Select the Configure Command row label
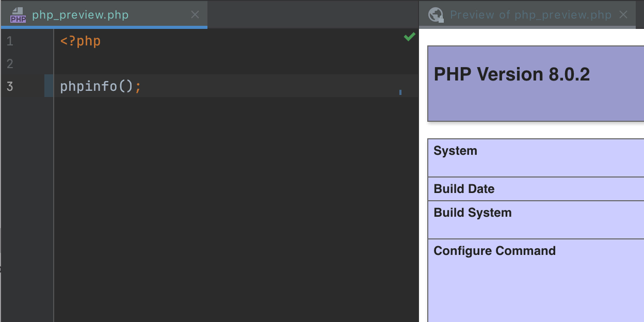 pyautogui.click(x=494, y=251)
